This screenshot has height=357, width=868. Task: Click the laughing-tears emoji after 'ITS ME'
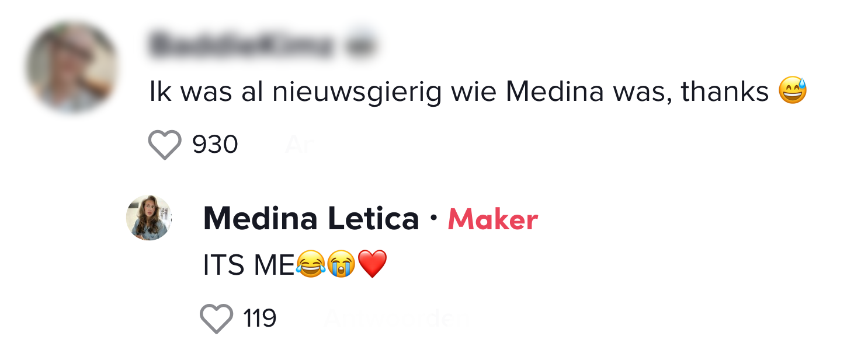(x=310, y=265)
